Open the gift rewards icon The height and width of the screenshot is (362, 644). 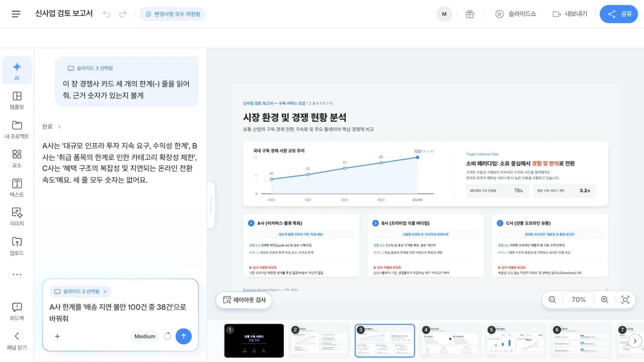470,14
